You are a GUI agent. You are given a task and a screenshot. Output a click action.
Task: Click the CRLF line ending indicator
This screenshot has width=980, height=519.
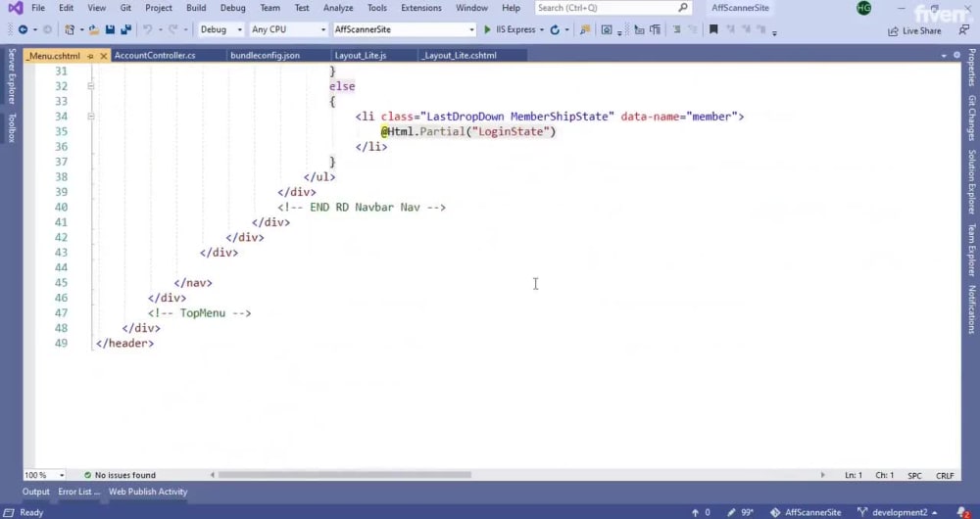pos(945,475)
